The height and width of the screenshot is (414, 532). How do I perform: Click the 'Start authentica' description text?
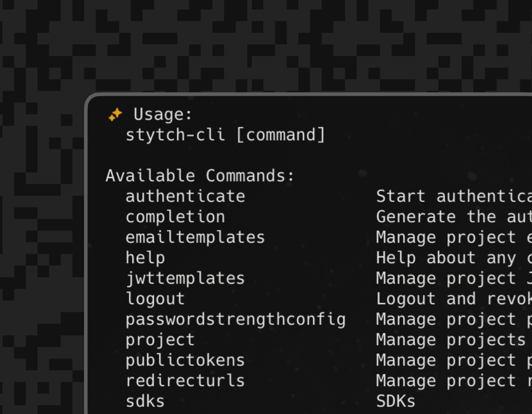454,196
